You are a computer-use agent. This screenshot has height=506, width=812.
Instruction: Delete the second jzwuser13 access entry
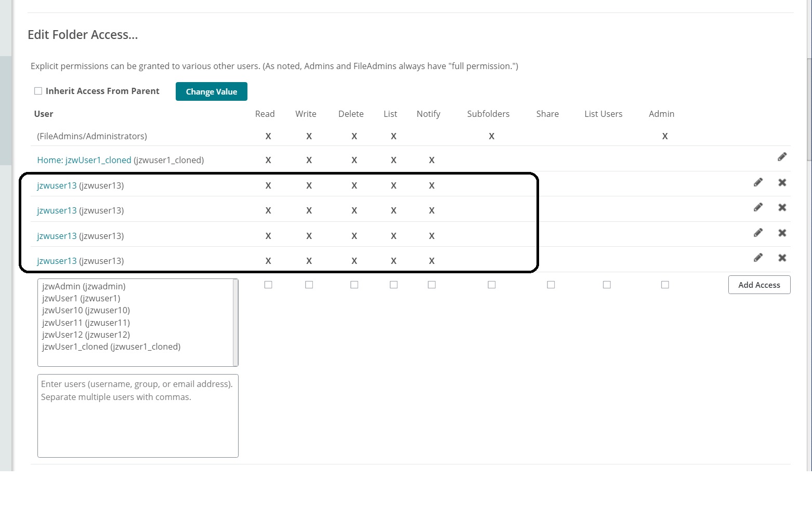click(782, 207)
